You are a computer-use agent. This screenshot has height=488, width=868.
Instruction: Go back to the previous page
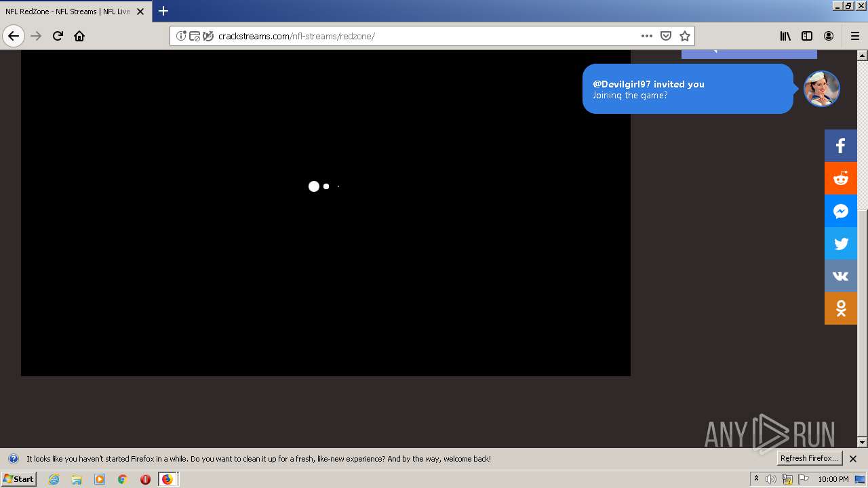point(14,36)
